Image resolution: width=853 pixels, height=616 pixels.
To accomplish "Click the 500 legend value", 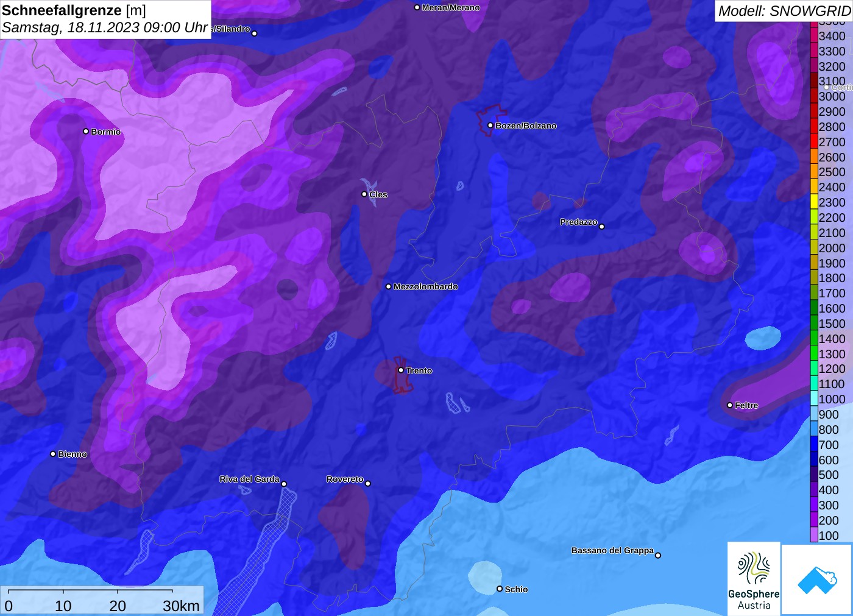I will (829, 475).
